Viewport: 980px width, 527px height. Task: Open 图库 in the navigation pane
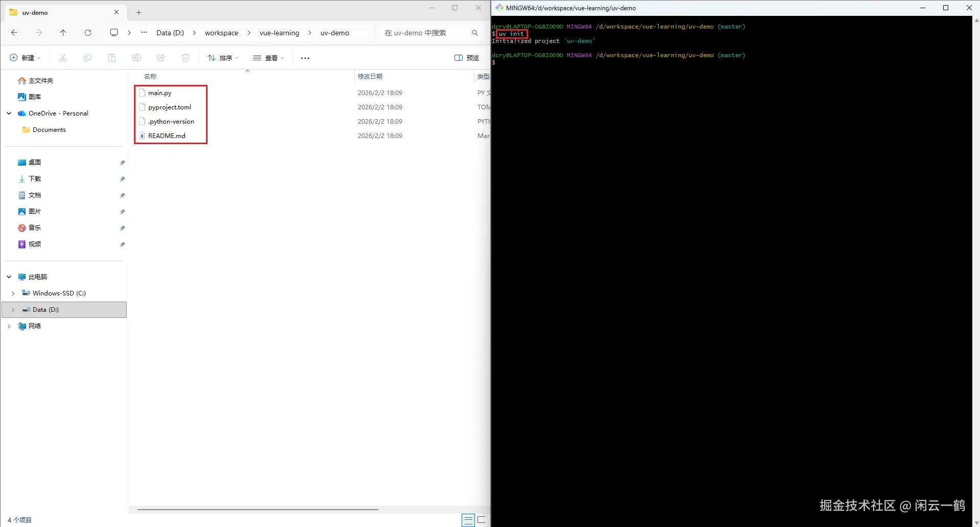tap(29, 97)
